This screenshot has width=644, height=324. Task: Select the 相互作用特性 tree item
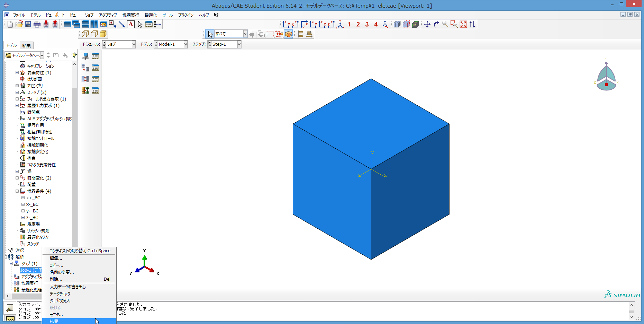coord(40,132)
